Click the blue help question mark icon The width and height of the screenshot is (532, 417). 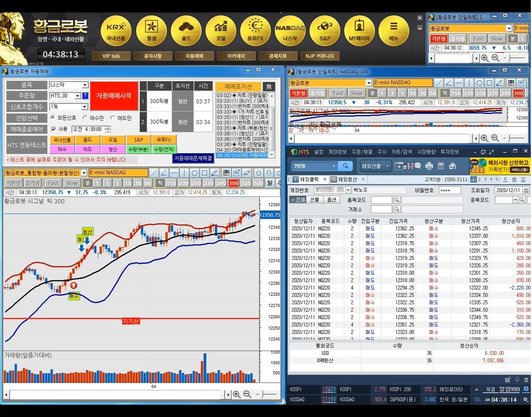tap(85, 96)
